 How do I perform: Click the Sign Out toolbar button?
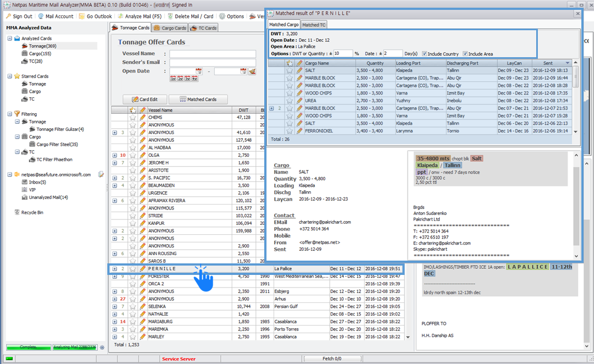click(19, 16)
